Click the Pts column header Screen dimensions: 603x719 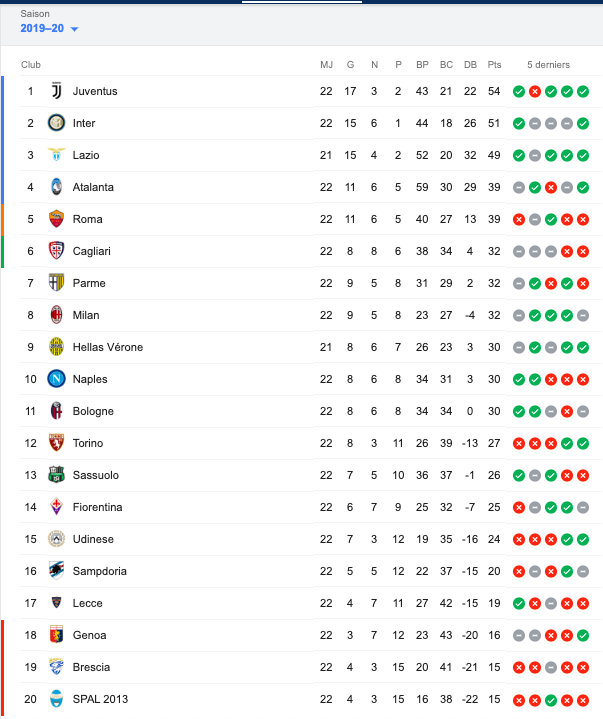pos(494,65)
